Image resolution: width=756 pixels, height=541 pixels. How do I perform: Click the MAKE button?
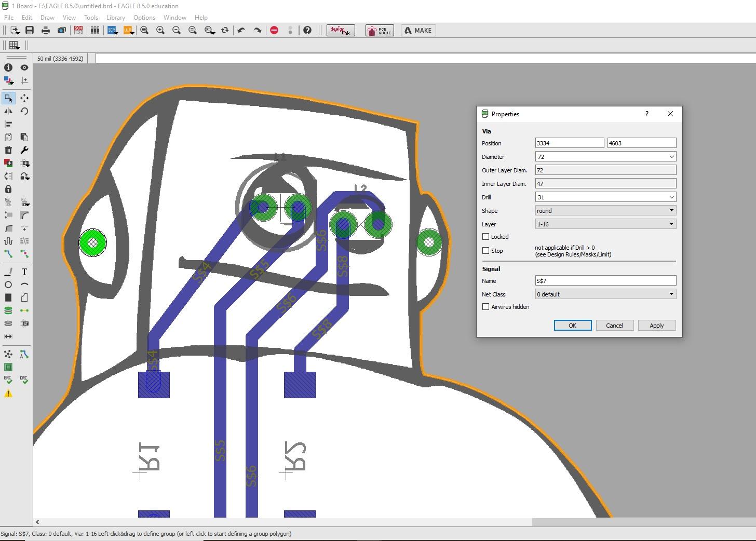pyautogui.click(x=418, y=30)
